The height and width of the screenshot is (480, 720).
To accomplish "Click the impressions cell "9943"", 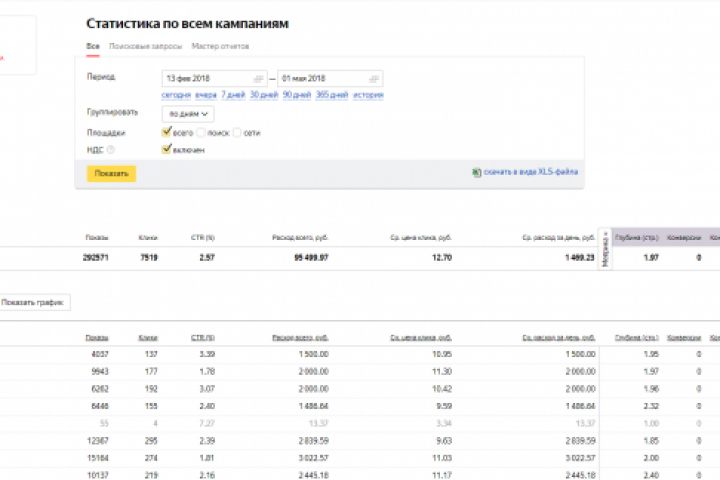I will (100, 371).
